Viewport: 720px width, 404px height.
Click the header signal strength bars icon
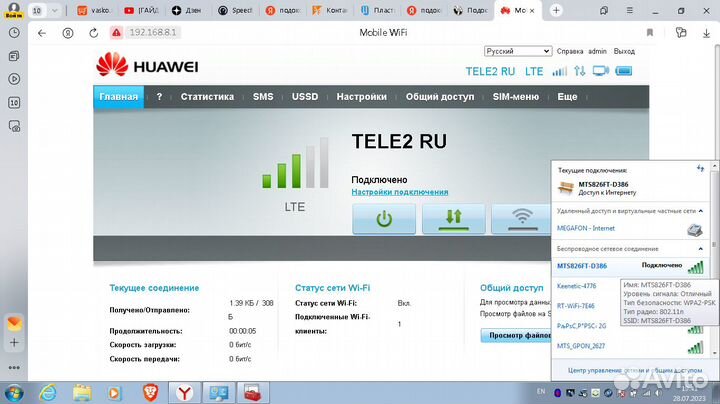click(559, 71)
